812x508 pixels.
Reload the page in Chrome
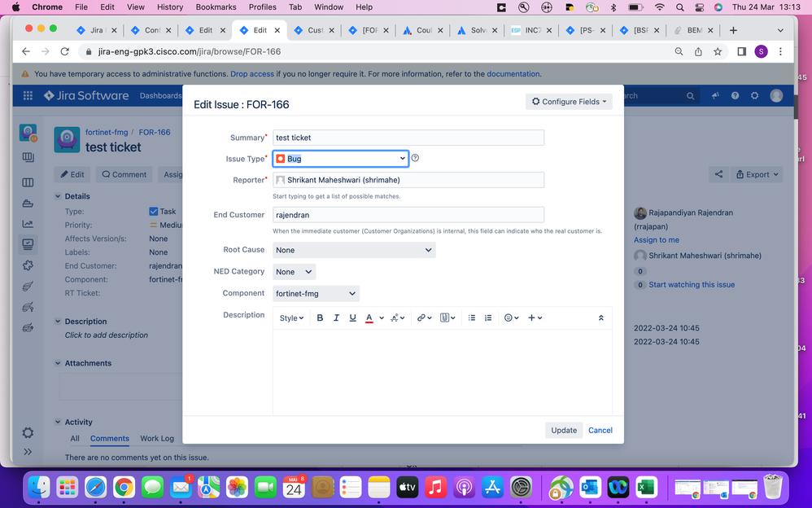(65, 51)
